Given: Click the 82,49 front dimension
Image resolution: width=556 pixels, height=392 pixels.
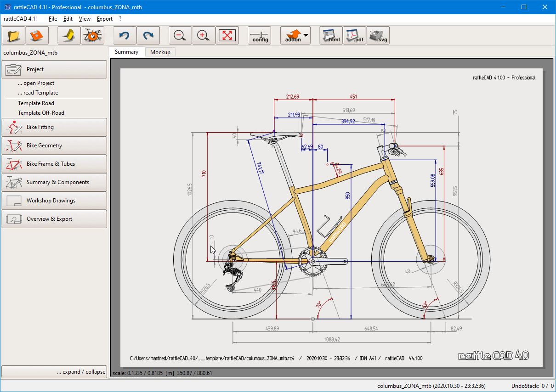Looking at the screenshot, I should pos(456,329).
